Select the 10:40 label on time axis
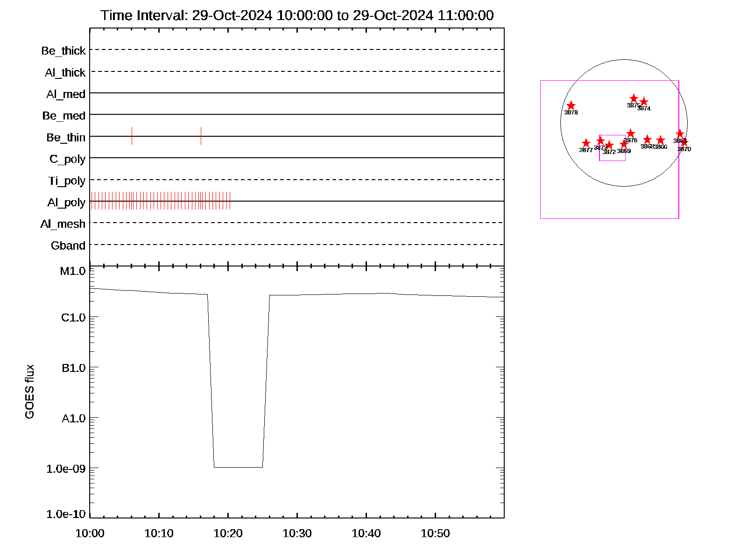Image resolution: width=747 pixels, height=560 pixels. (366, 533)
